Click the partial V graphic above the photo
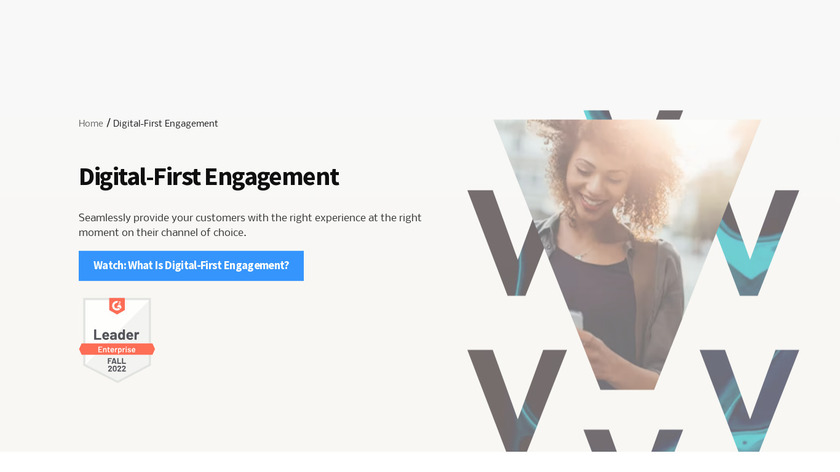840x472 pixels. point(633,115)
